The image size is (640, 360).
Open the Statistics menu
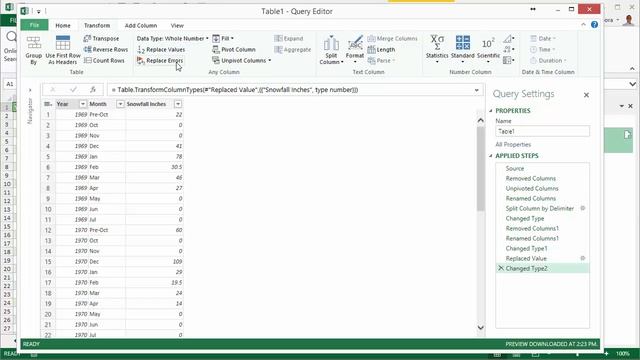437,49
